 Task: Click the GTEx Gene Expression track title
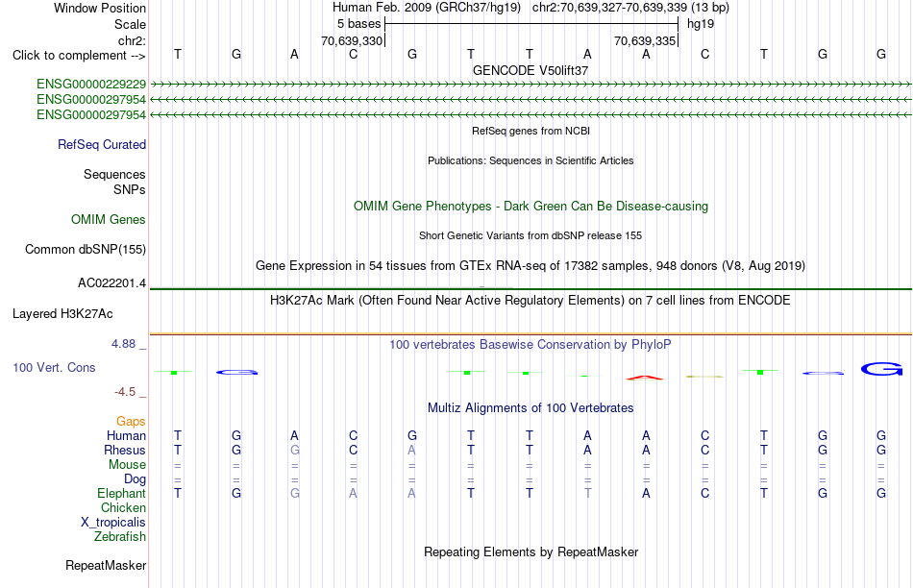click(x=531, y=266)
